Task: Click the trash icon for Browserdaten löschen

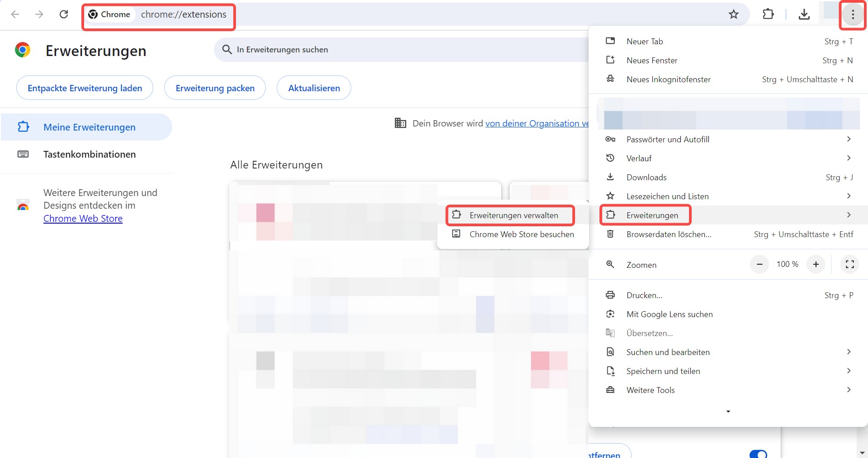Action: tap(610, 234)
